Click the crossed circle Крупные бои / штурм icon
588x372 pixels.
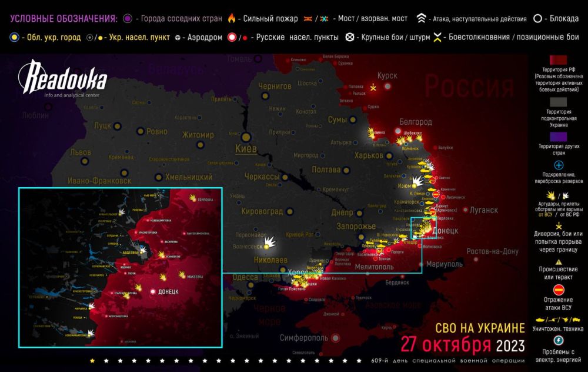[x=349, y=37]
